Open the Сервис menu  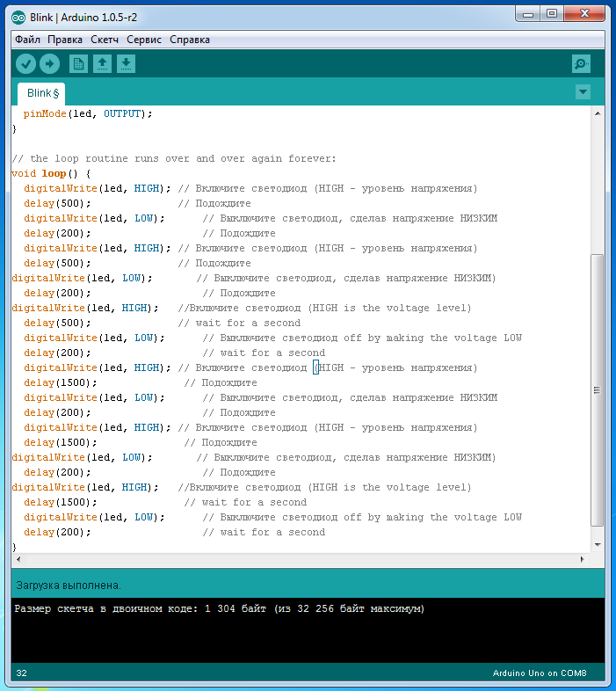click(x=143, y=40)
